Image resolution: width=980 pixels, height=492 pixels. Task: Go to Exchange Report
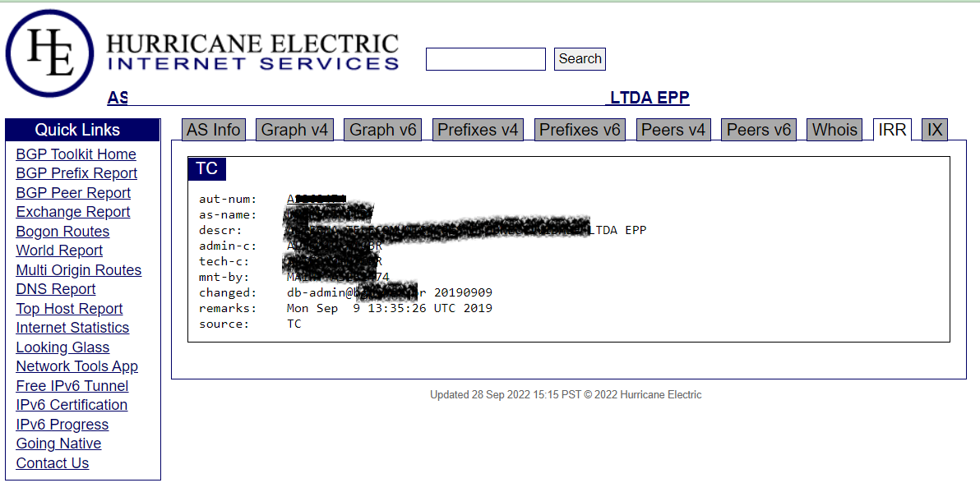72,212
